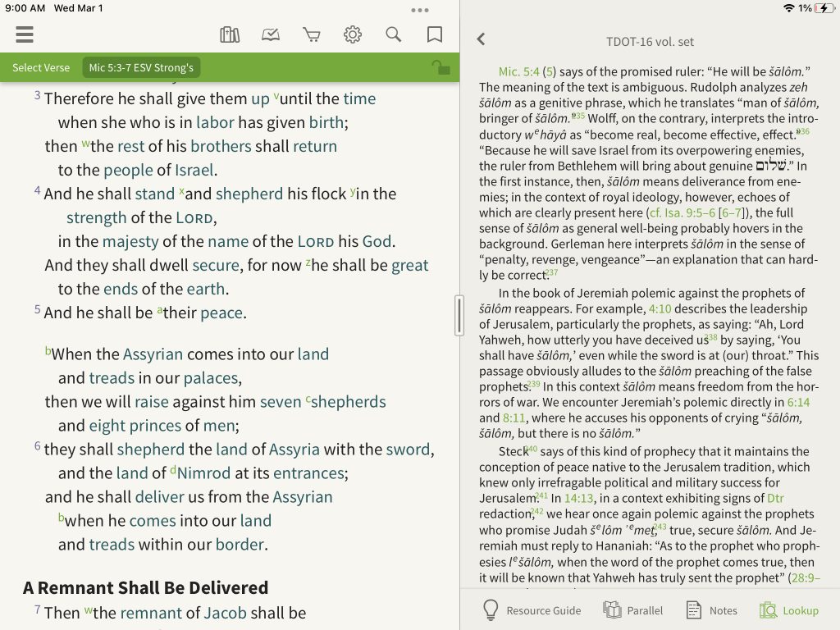Select the Lookup tab
This screenshot has width=840, height=630.
click(788, 610)
